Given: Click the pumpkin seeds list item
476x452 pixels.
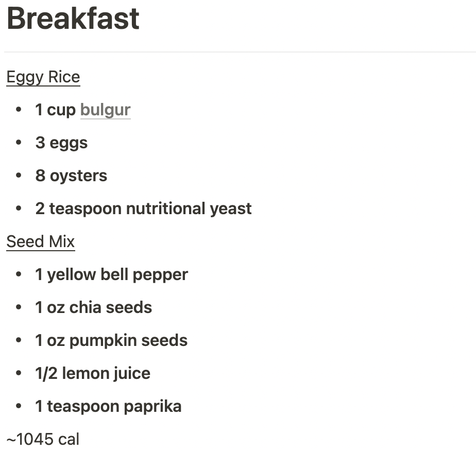Looking at the screenshot, I should pyautogui.click(x=111, y=340).
